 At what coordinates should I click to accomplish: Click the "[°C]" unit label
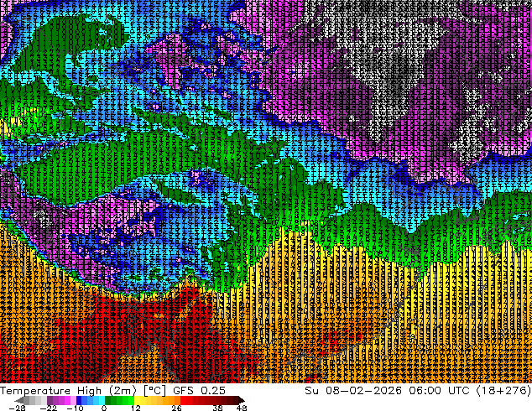[154, 391]
